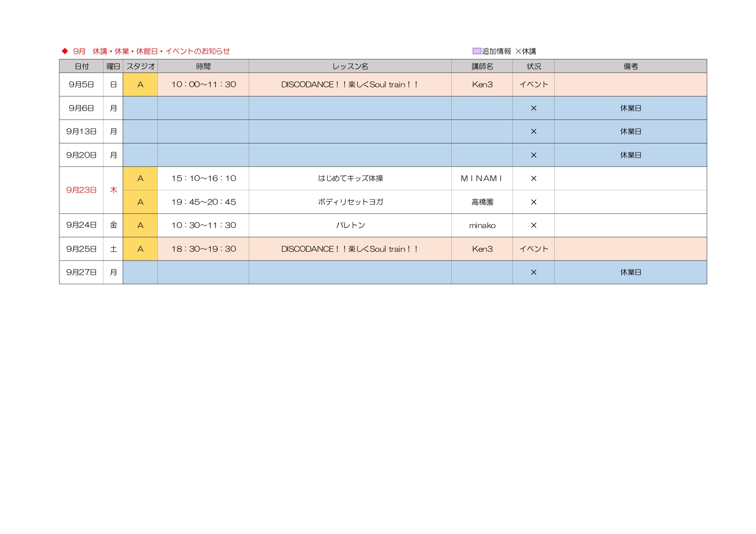The height and width of the screenshot is (534, 756).
Task: Click the 土 weekday cell
Action: (x=113, y=249)
